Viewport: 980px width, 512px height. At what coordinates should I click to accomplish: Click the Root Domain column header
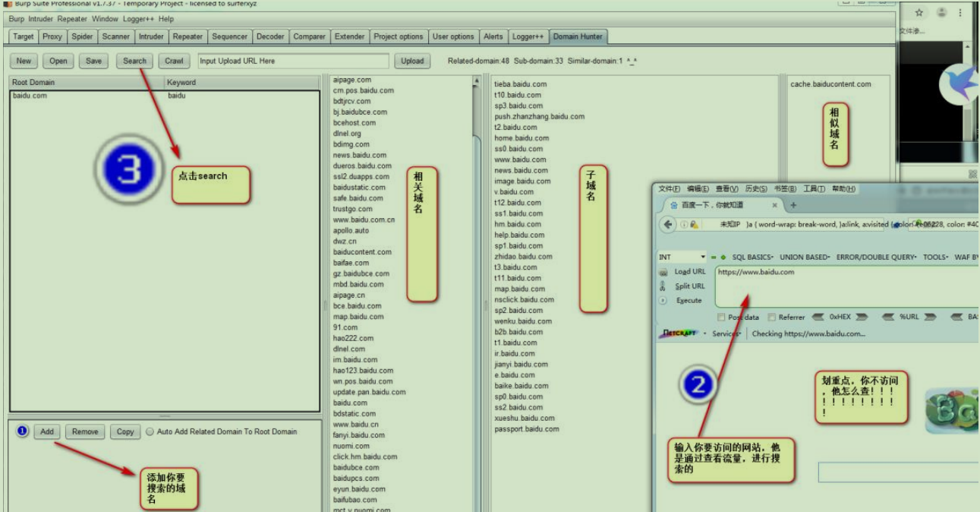pyautogui.click(x=87, y=82)
